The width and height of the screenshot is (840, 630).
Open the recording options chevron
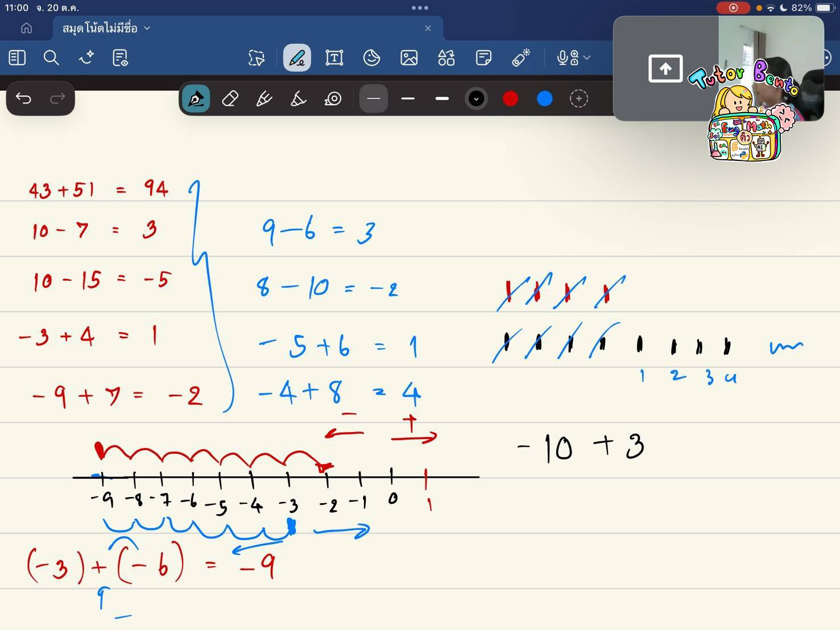tap(588, 57)
